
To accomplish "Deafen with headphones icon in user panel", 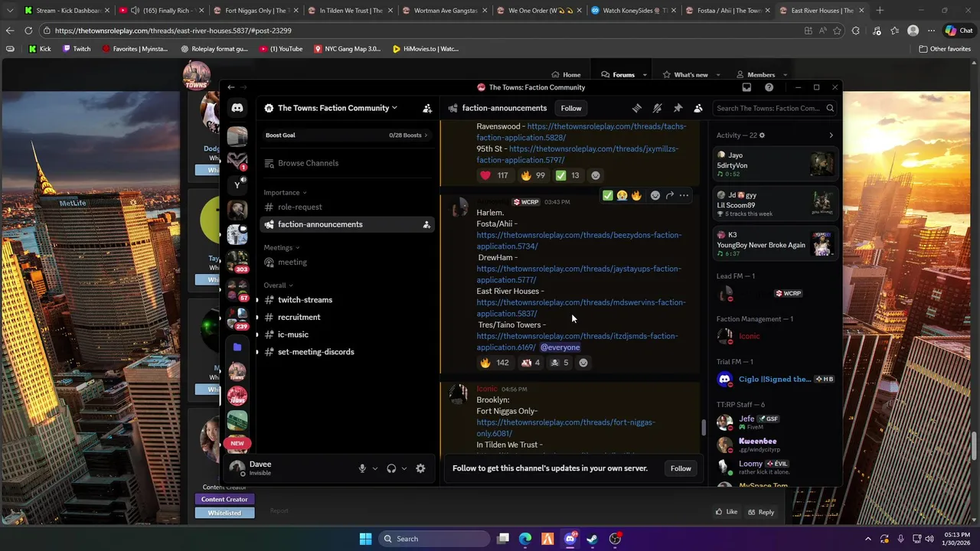I will click(x=391, y=468).
